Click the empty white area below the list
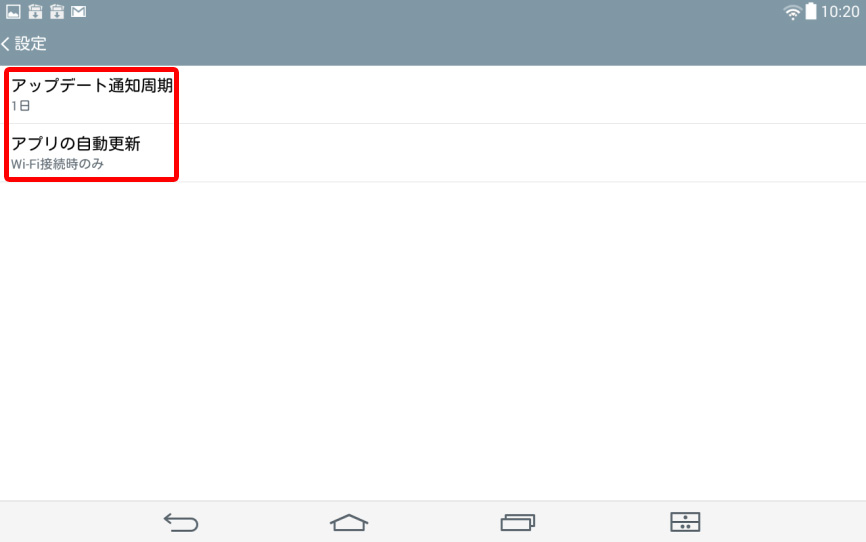This screenshot has height=542, width=866. [433, 341]
